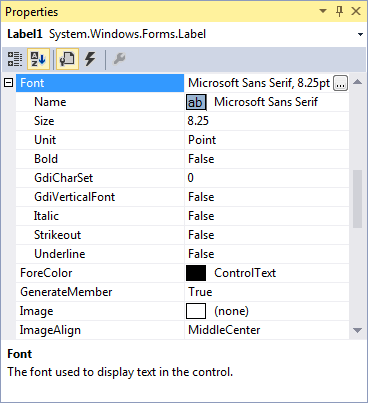Select the Alphabetical sort icon
Image resolution: width=368 pixels, height=403 pixels.
point(38,59)
